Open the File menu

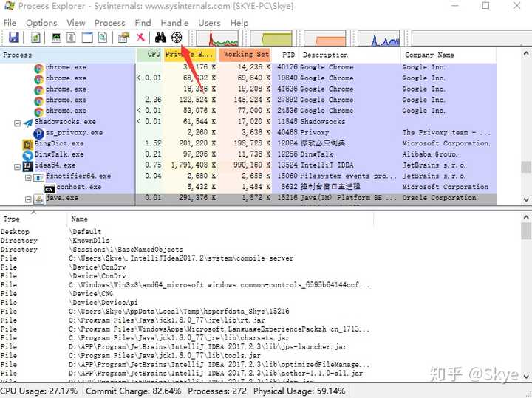point(10,23)
